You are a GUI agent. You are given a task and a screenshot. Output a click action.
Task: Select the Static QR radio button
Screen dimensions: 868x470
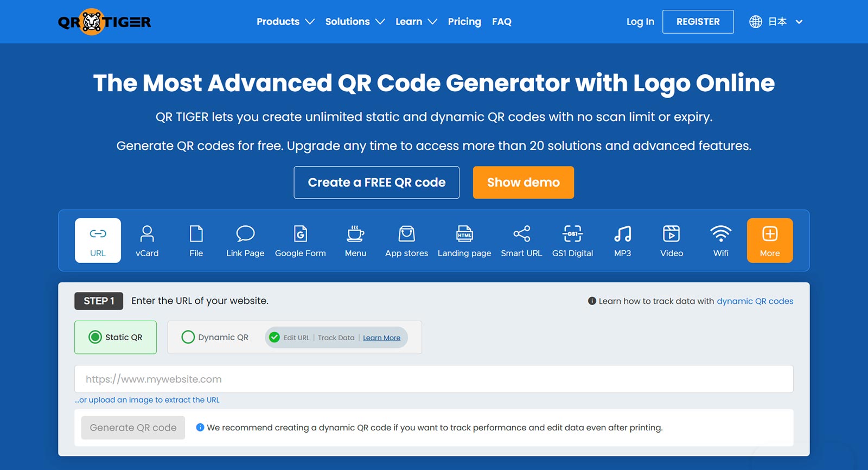click(x=95, y=337)
